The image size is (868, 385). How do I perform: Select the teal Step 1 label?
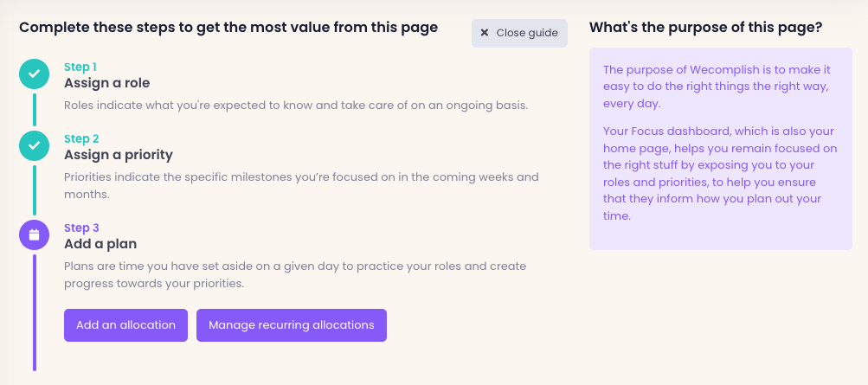point(80,67)
